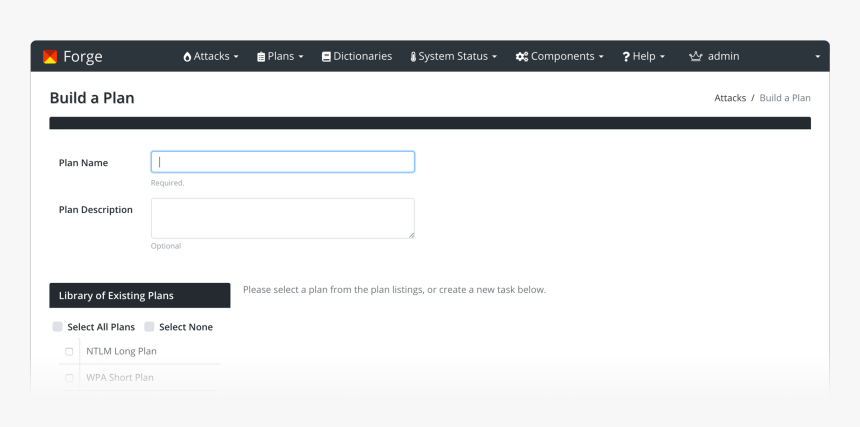Click the Build a Plan page heading
The image size is (860, 427).
click(92, 98)
